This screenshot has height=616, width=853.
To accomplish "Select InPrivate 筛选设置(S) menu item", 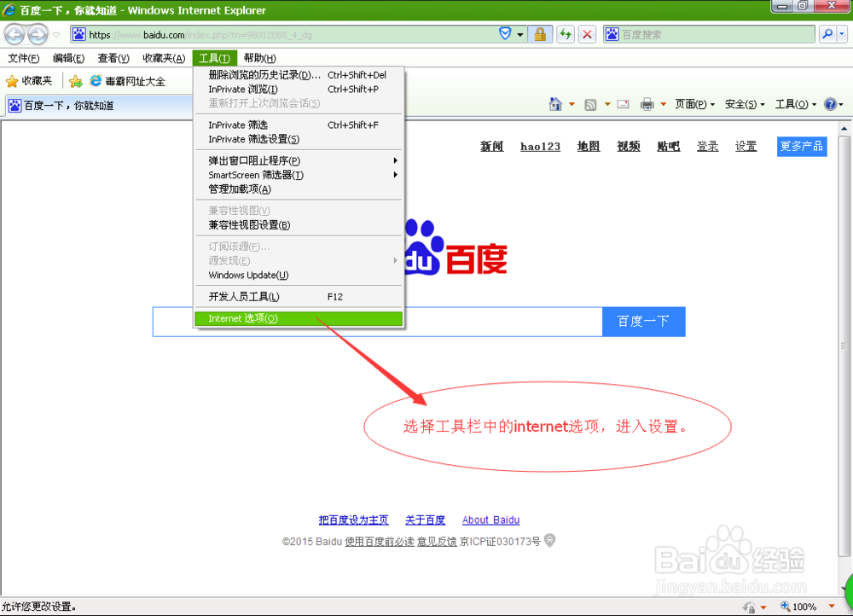I will tap(298, 139).
